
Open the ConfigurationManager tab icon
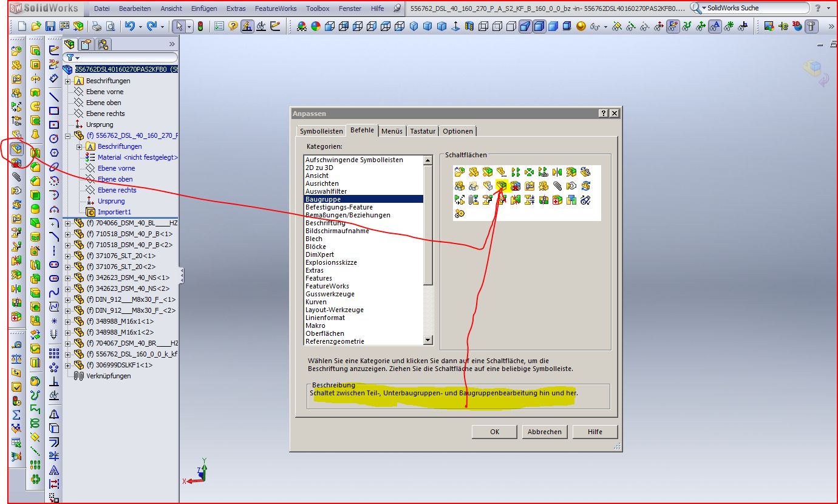[x=103, y=44]
